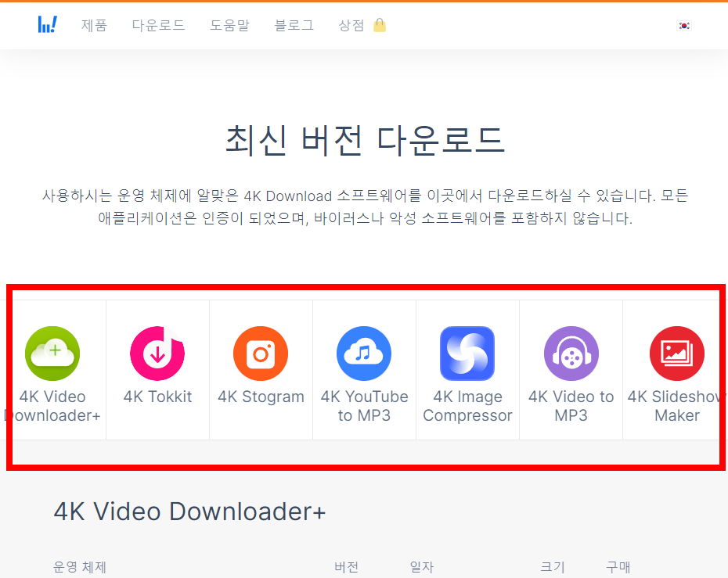Click the 4K Download site logo

coord(48,24)
